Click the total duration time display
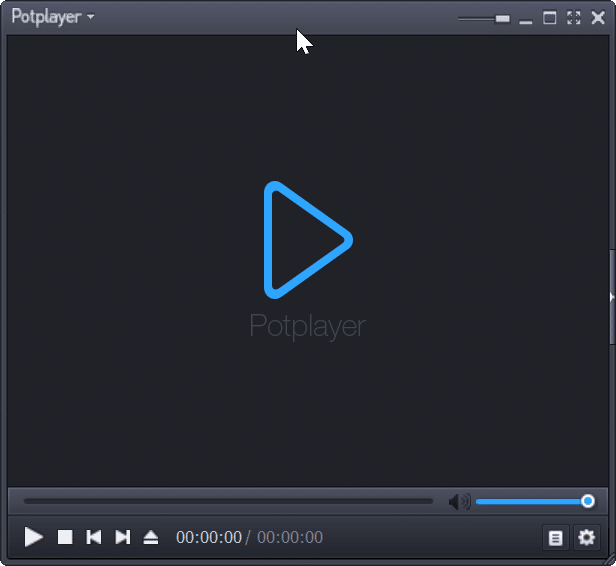Image resolution: width=616 pixels, height=566 pixels. [290, 537]
